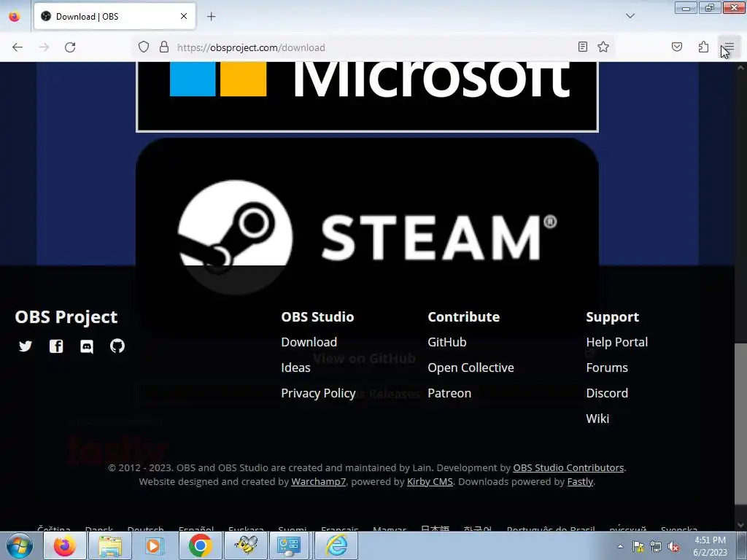Click the OBS Project footer heading

pos(66,316)
